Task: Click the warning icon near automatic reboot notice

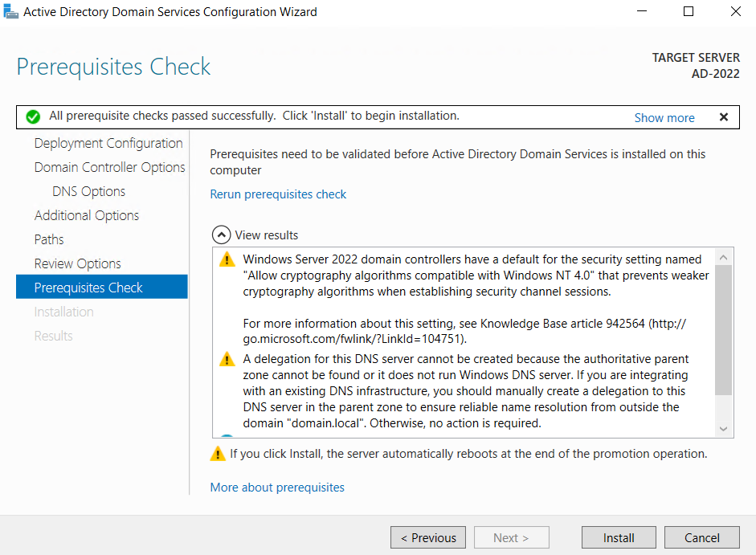Action: click(217, 453)
